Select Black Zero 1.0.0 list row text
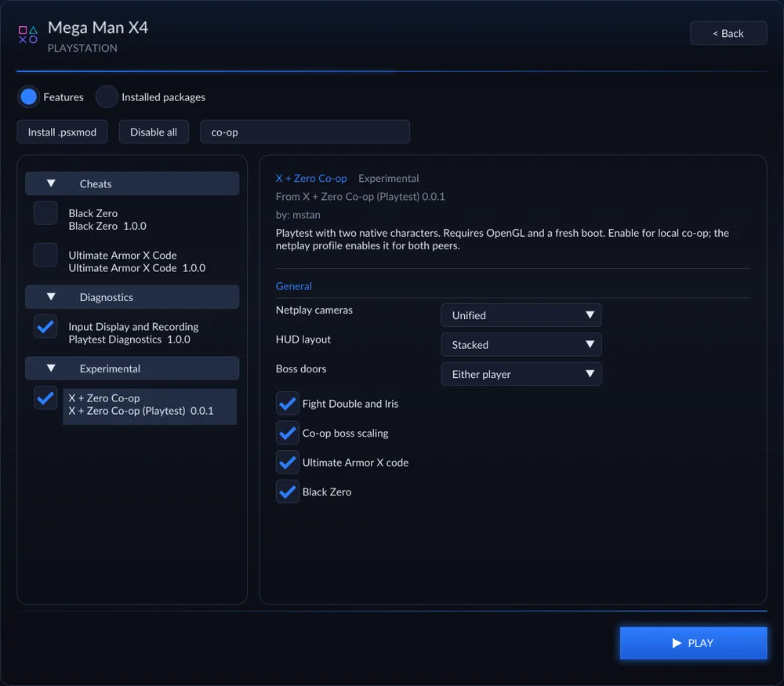This screenshot has width=784, height=686. click(x=107, y=220)
